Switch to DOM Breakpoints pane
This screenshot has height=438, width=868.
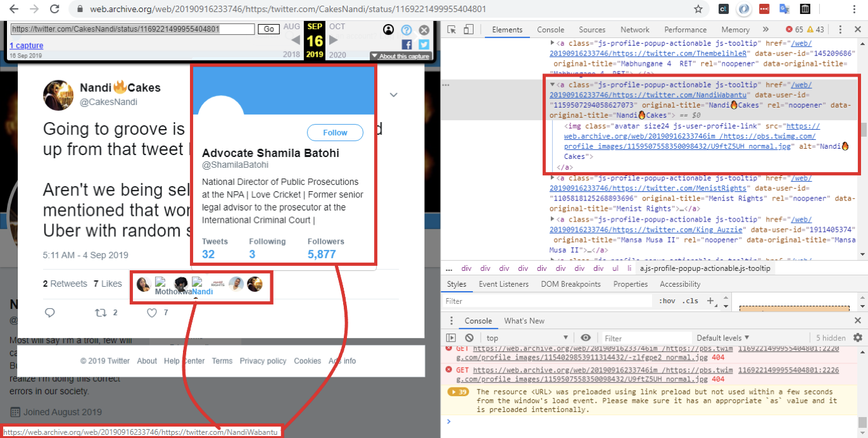coord(570,284)
